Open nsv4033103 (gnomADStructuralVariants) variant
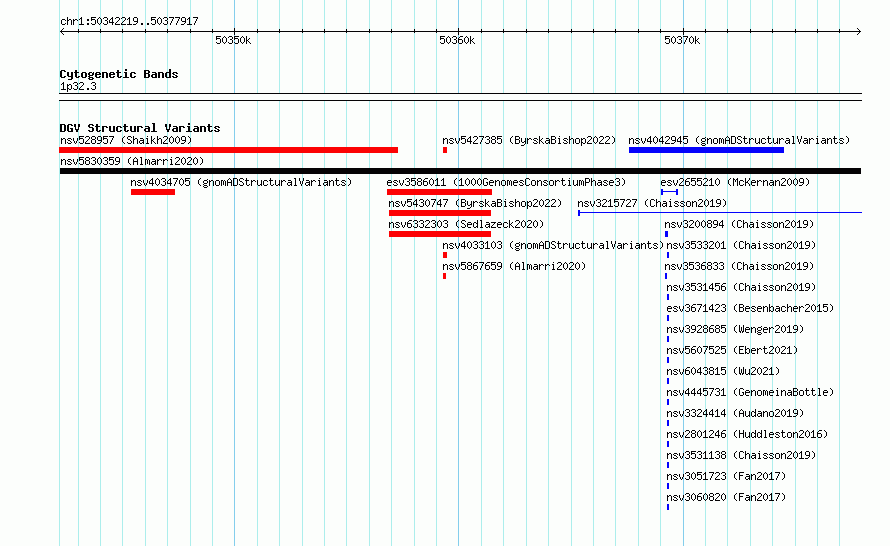 [x=553, y=245]
